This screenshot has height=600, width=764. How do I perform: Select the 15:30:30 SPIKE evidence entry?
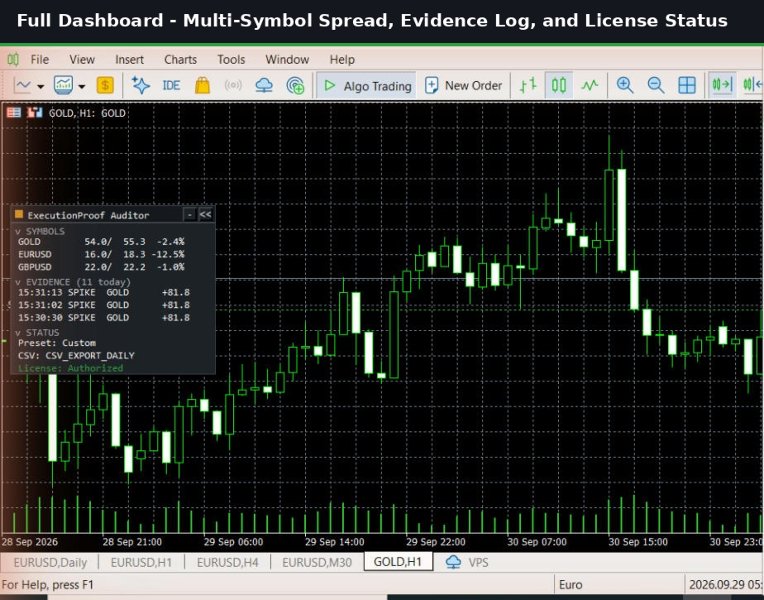point(104,318)
